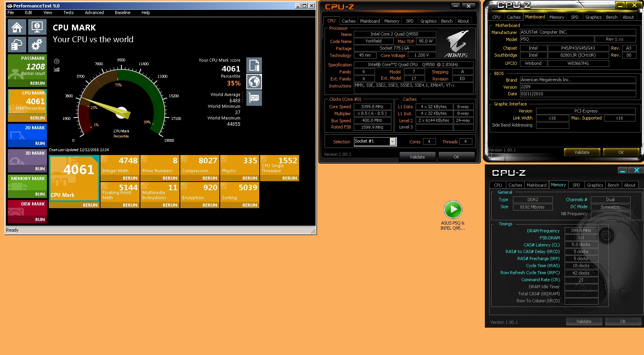This screenshot has height=355, width=644.
Task: Open the settings gears icon
Action: click(x=37, y=45)
